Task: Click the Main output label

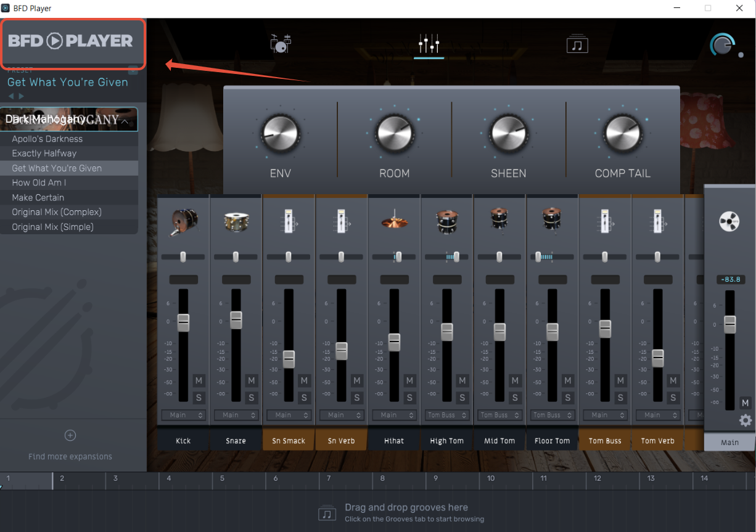Action: [x=729, y=442]
